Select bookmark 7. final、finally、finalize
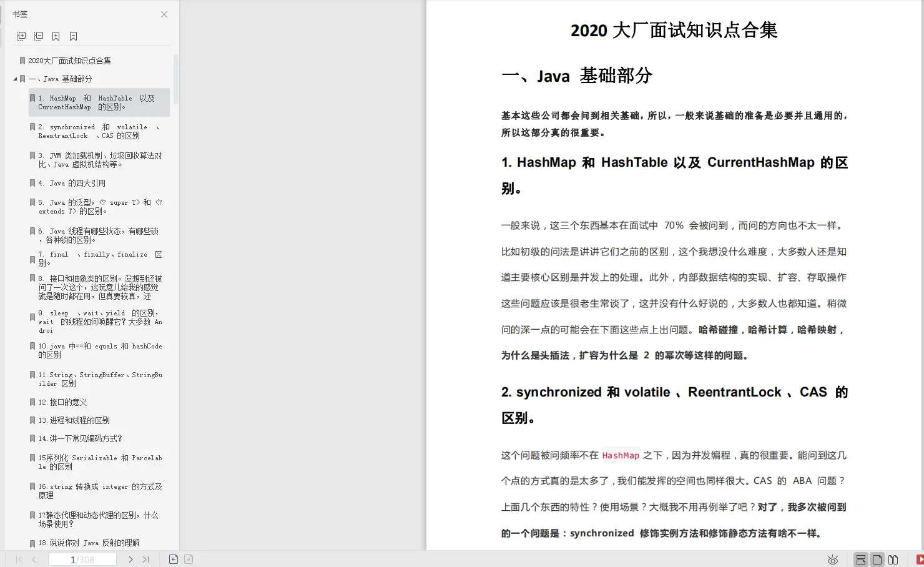 [x=99, y=259]
